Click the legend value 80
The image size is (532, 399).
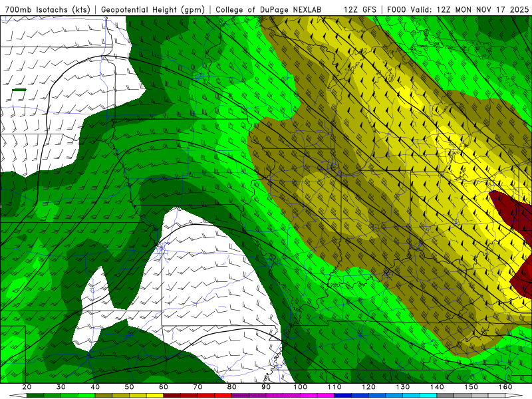pyautogui.click(x=232, y=387)
